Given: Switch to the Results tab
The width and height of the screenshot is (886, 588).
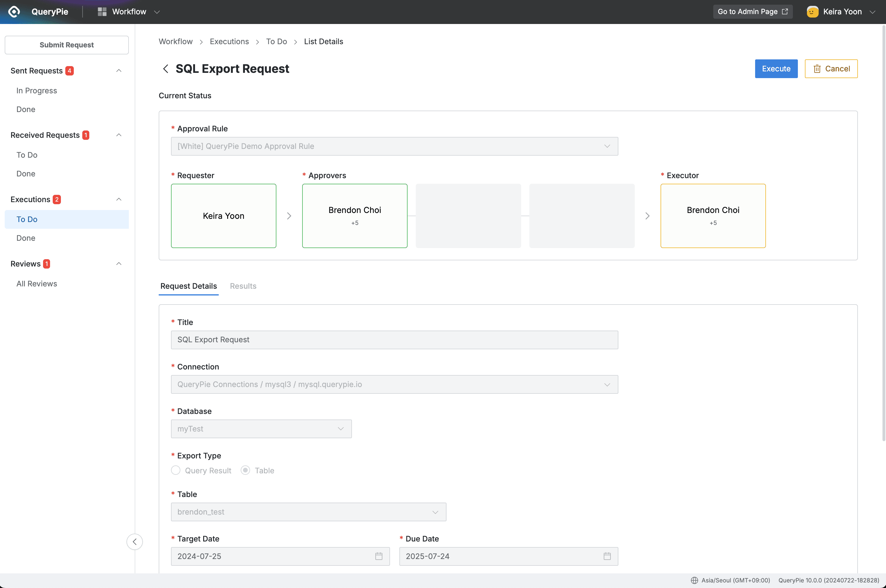Looking at the screenshot, I should (x=243, y=286).
